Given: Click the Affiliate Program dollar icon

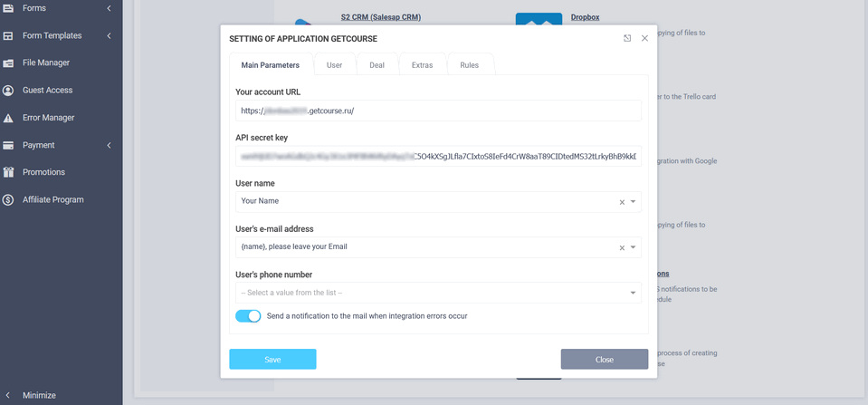Looking at the screenshot, I should click(8, 199).
